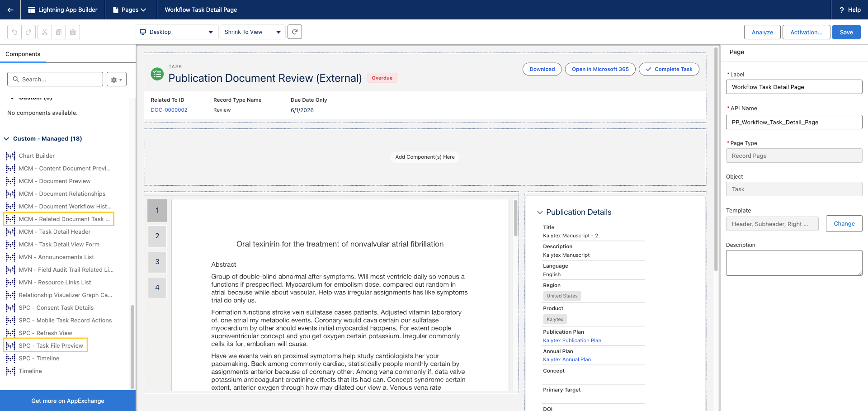
Task: Select MVN - Field Audit Trail Related component
Action: coord(59,270)
